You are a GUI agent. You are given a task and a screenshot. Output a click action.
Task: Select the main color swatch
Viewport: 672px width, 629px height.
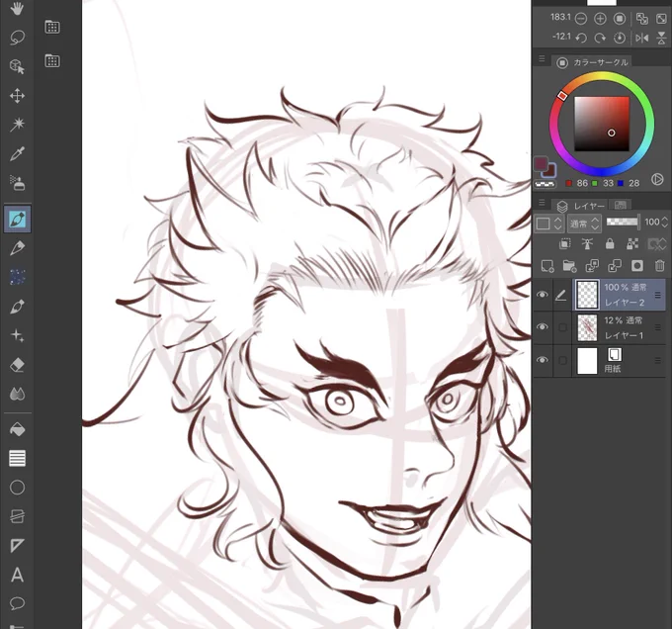(541, 164)
